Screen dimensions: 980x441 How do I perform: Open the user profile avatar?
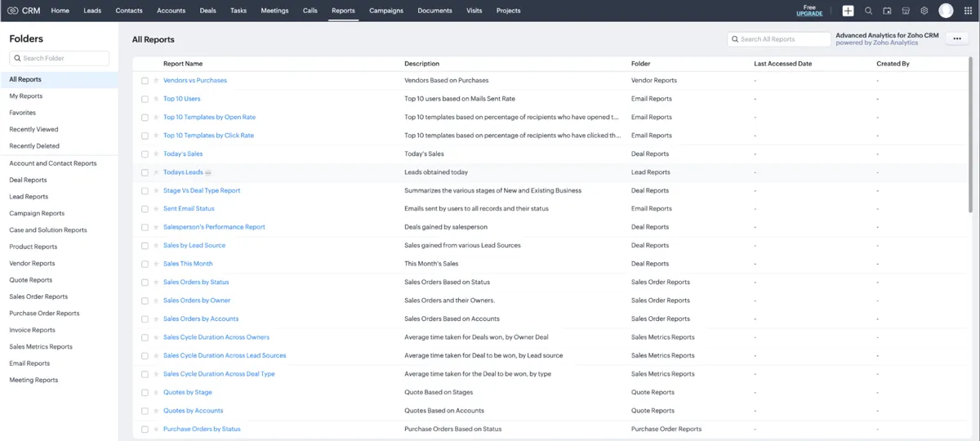click(x=946, y=11)
